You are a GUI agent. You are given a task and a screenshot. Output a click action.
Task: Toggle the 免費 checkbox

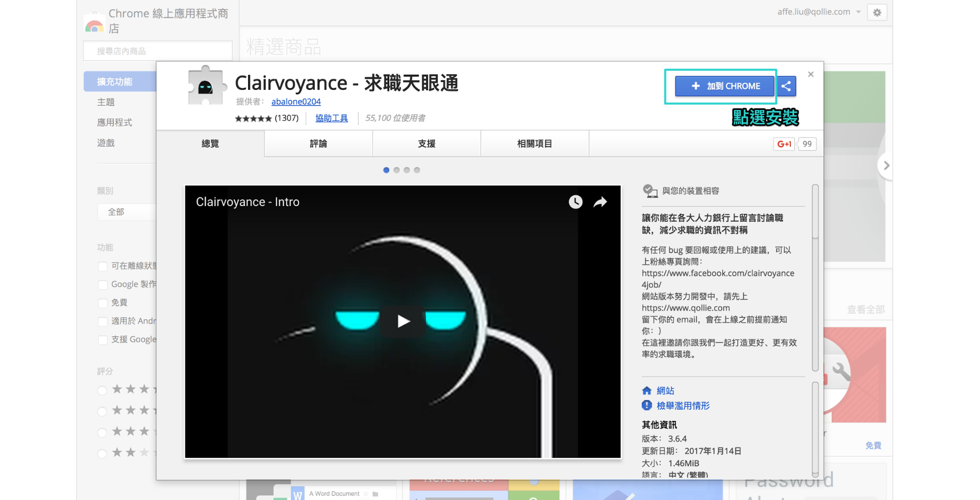[x=102, y=303]
